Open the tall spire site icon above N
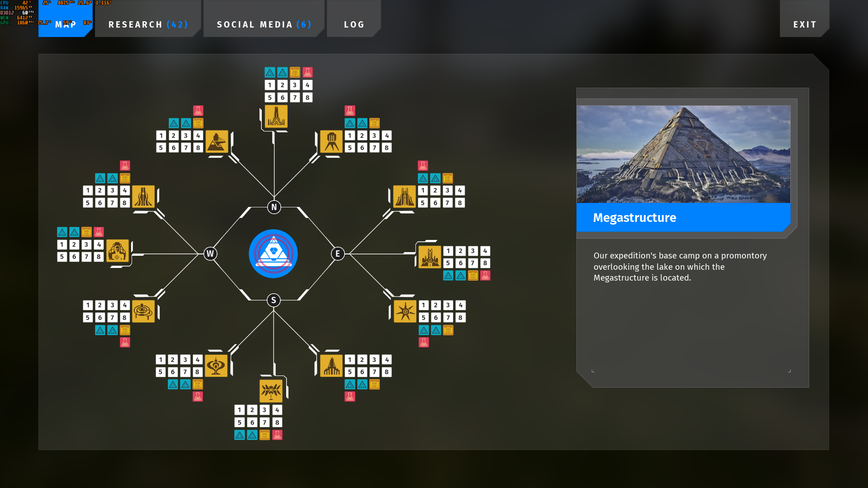Viewport: 868px width, 488px height. 276,117
